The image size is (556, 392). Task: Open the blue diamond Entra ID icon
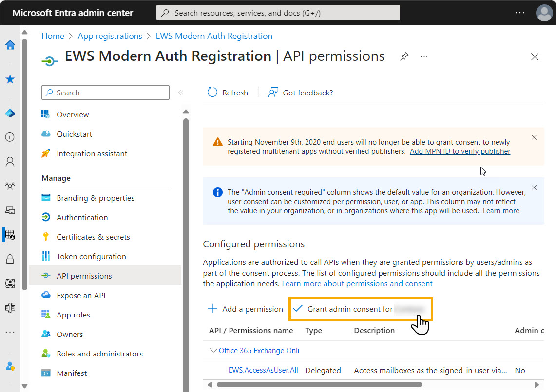pyautogui.click(x=10, y=113)
